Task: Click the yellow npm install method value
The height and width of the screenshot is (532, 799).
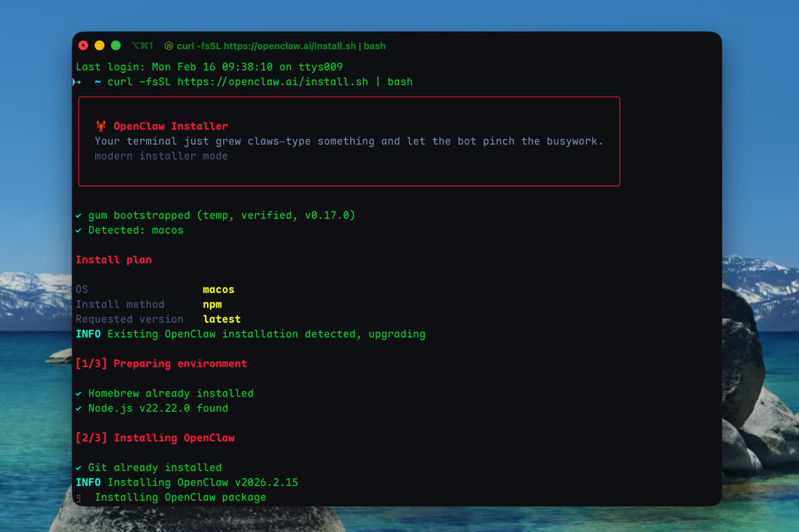Action: click(212, 305)
